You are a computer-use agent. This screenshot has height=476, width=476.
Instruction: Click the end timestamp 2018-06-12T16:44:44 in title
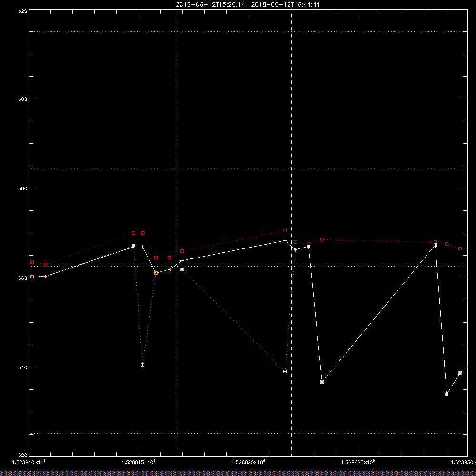pos(285,5)
